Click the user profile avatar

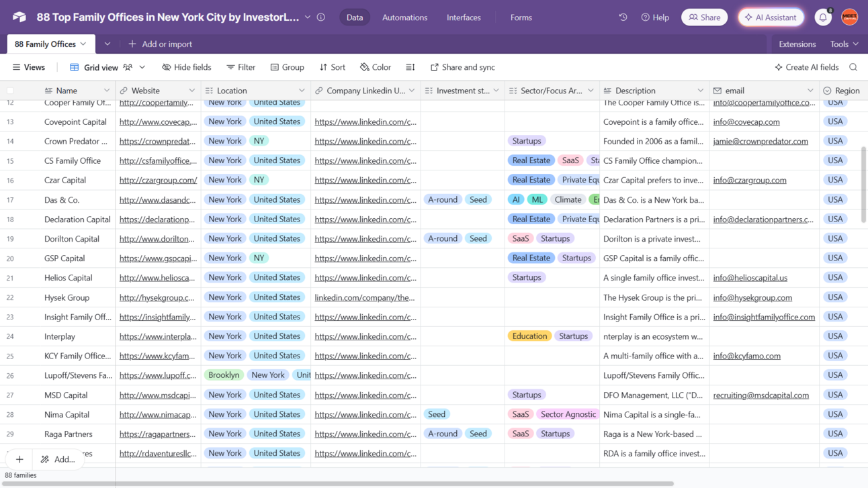tap(849, 17)
